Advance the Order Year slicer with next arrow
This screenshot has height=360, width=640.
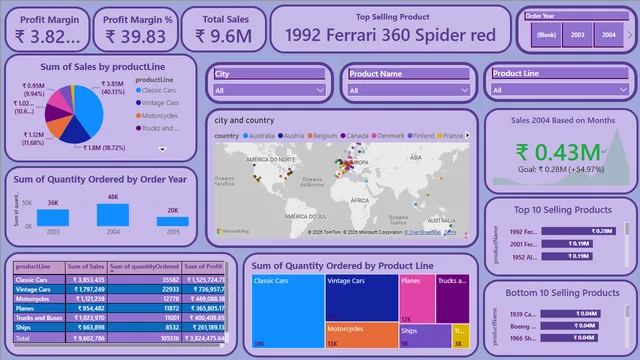[x=630, y=35]
